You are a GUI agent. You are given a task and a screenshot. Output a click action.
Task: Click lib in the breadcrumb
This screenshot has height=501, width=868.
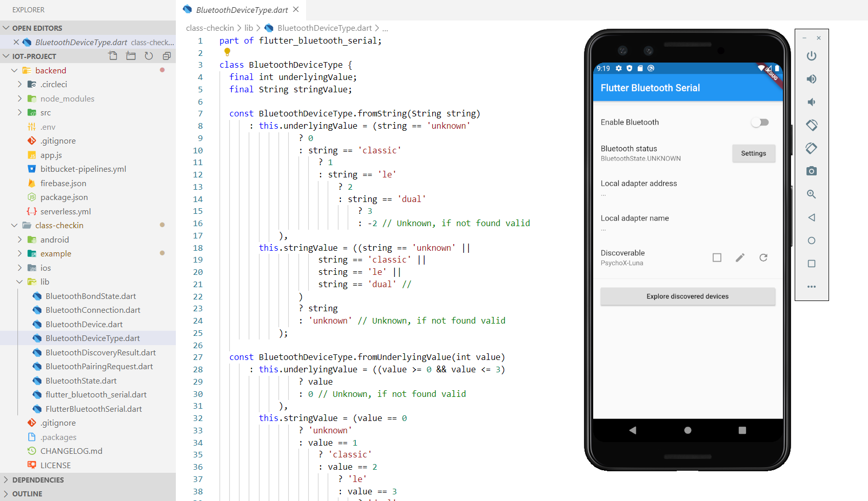[x=249, y=28]
